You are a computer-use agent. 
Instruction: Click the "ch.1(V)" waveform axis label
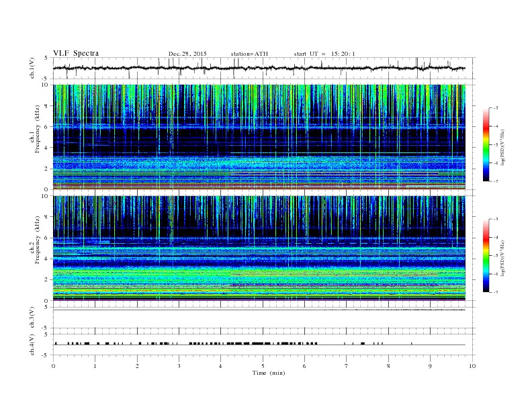32,68
